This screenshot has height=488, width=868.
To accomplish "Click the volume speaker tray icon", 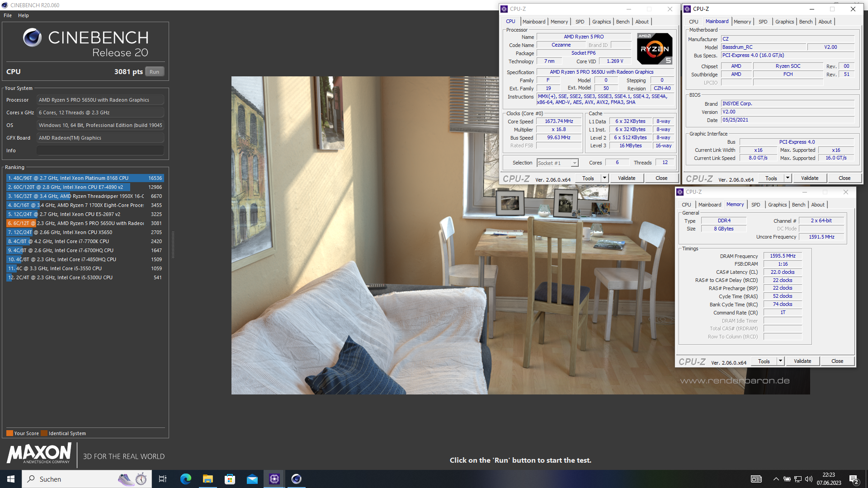I will pos(809,479).
